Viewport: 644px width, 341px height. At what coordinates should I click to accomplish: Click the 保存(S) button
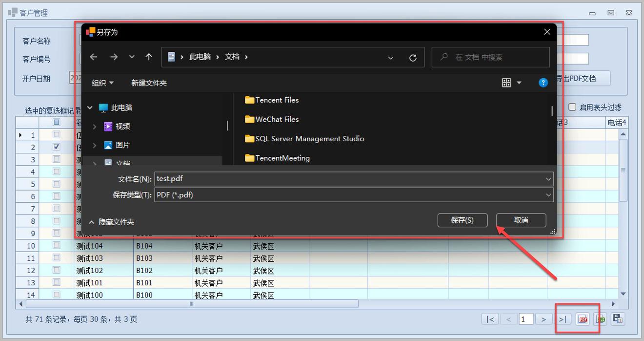[462, 220]
